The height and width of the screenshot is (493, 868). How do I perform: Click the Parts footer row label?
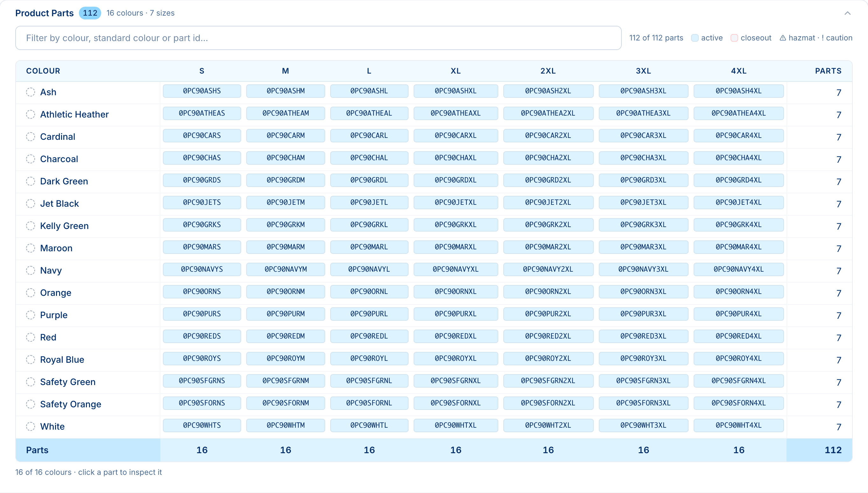point(37,450)
